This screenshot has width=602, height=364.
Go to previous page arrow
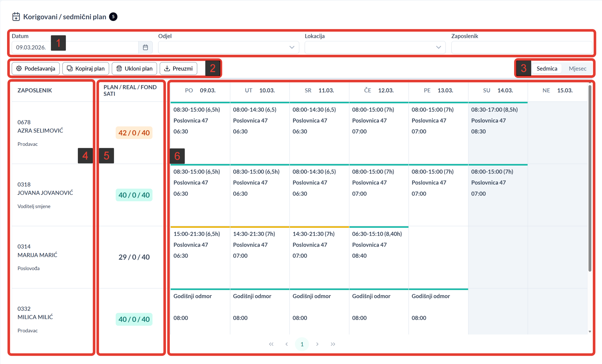pyautogui.click(x=287, y=344)
